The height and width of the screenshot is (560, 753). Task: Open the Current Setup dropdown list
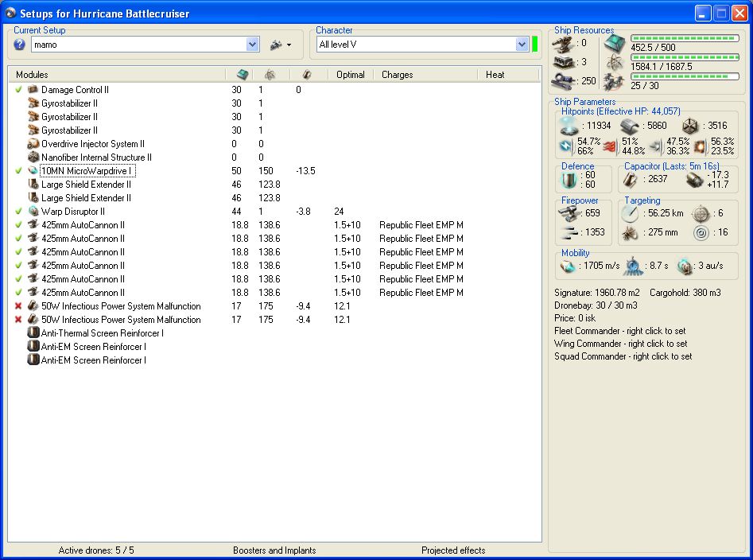click(253, 45)
